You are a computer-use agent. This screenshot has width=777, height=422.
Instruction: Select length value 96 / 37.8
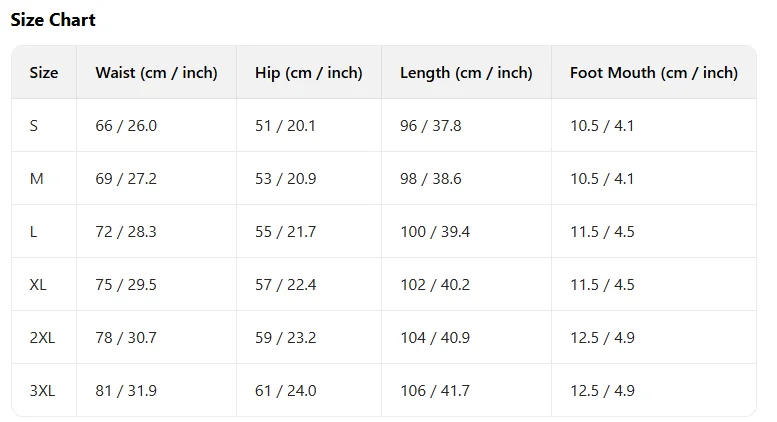click(431, 126)
